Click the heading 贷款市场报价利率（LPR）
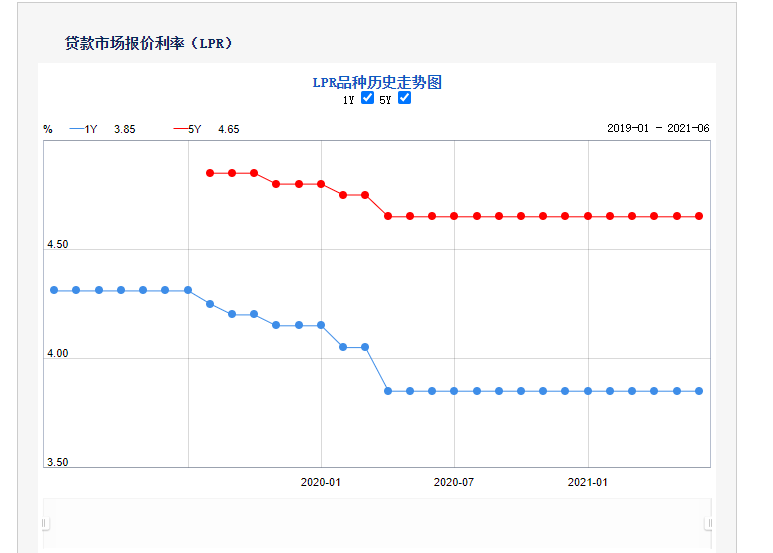The height and width of the screenshot is (553, 773). 148,43
